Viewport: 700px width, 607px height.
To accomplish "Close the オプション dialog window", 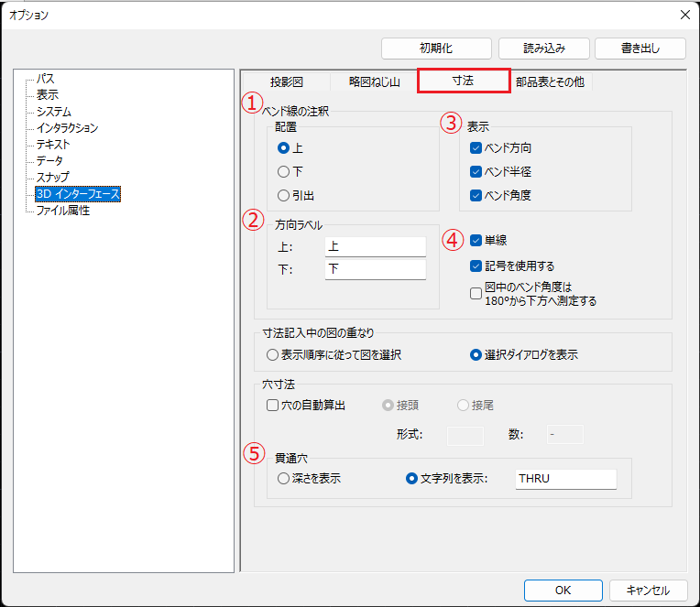I will [x=684, y=15].
